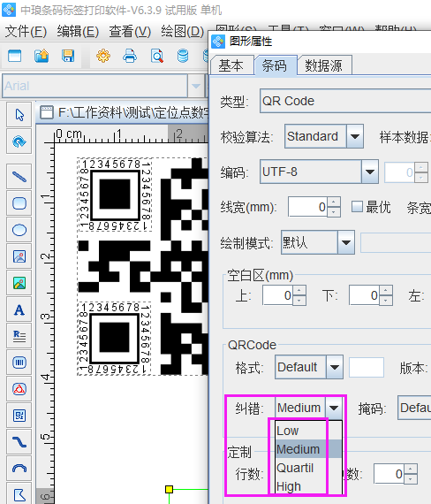The height and width of the screenshot is (504, 431).
Task: Collapse the 纠错 Medium dropdown arrow
Action: (x=334, y=408)
